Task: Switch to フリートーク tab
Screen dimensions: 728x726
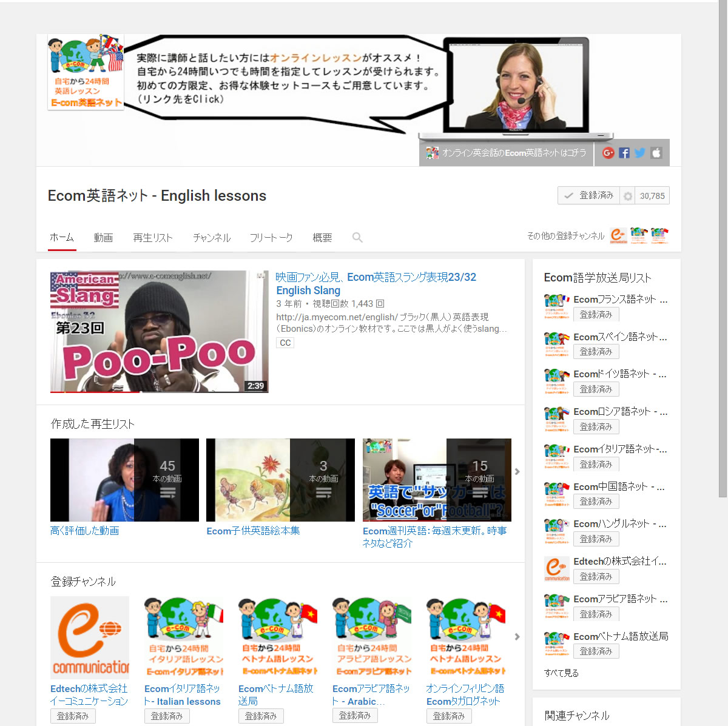Action: [x=271, y=238]
